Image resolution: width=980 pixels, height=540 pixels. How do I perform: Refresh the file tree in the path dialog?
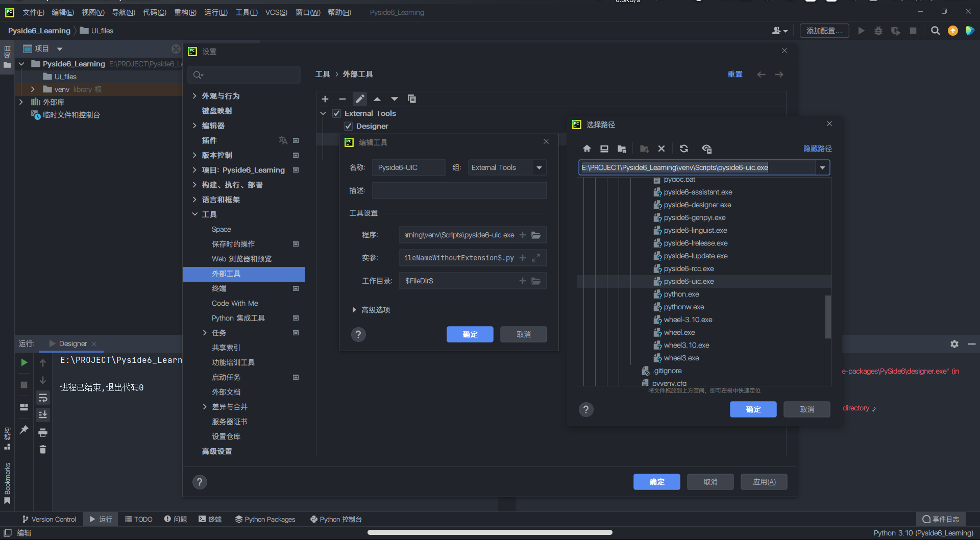[684, 149]
